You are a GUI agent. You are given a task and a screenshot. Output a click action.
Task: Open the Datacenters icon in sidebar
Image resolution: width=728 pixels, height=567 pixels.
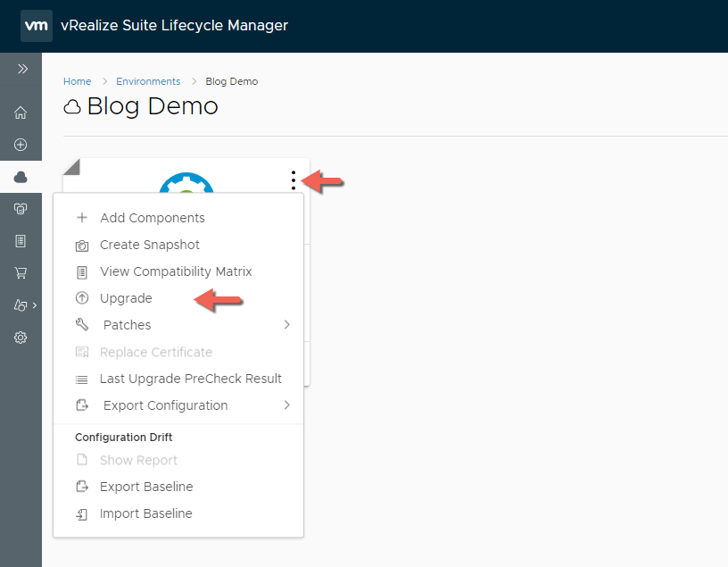pyautogui.click(x=20, y=208)
